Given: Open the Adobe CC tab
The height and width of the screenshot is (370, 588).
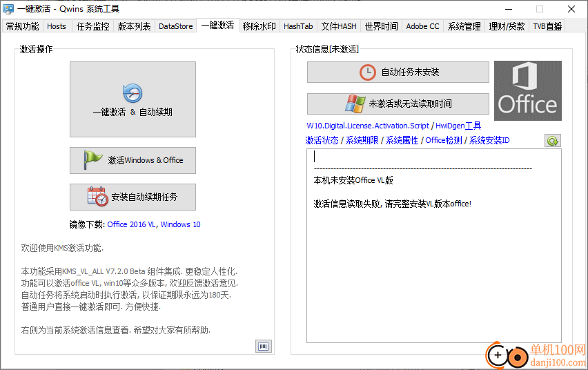Looking at the screenshot, I should pos(422,26).
